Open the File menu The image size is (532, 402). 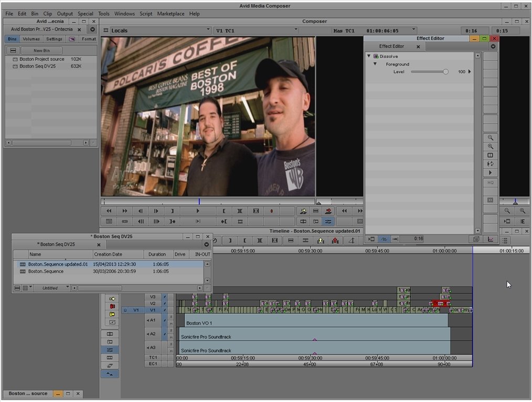coord(9,14)
